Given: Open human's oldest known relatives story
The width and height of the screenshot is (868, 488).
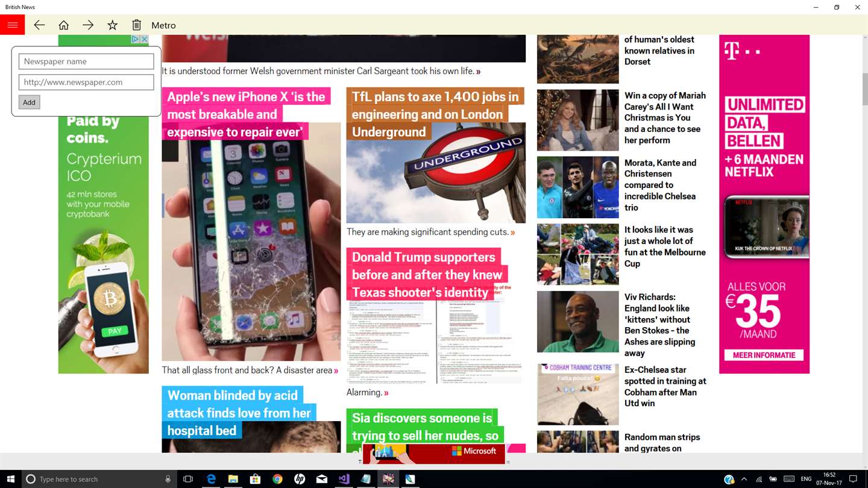Looking at the screenshot, I should 659,51.
